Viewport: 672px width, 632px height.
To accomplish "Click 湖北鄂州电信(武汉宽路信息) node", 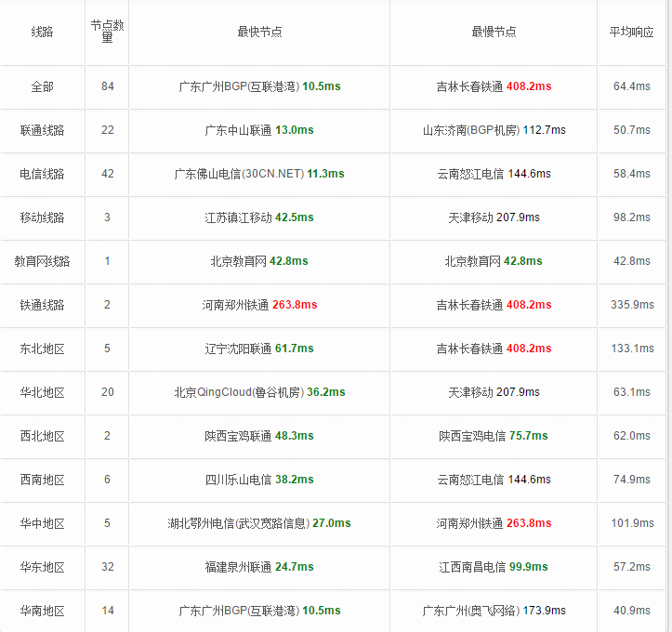I will (x=239, y=523).
